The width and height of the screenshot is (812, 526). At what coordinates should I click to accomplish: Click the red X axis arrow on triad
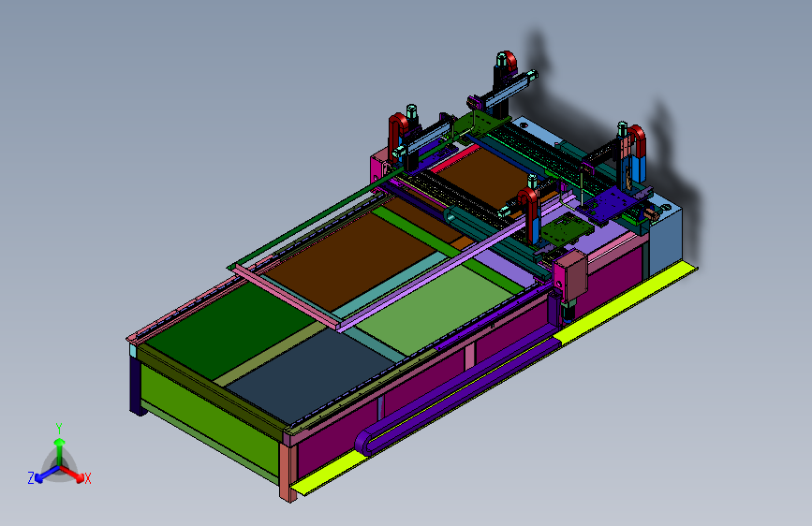tap(72, 474)
